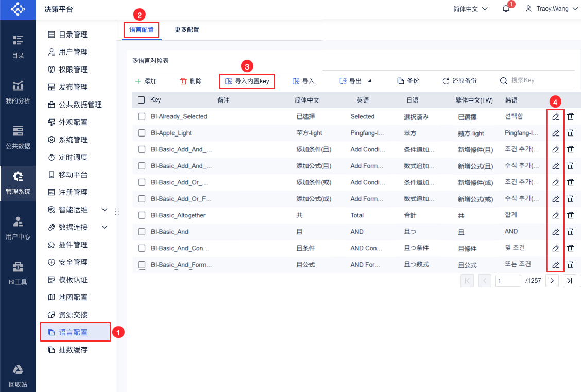Click the sidebar collapse drag handle

click(x=117, y=212)
